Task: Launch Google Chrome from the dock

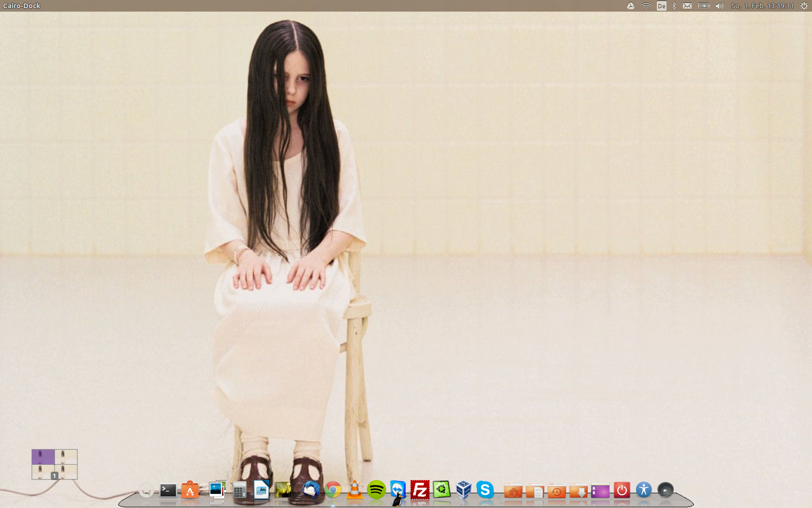Action: 333,490
